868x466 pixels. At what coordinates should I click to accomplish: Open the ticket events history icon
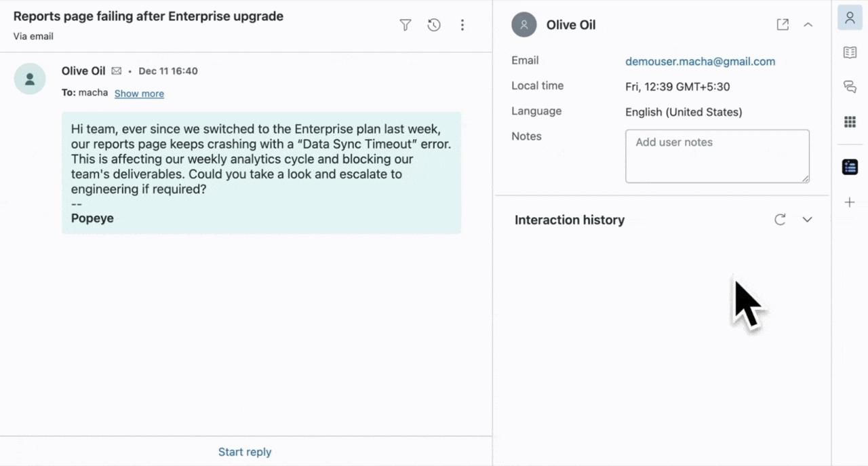click(x=434, y=25)
